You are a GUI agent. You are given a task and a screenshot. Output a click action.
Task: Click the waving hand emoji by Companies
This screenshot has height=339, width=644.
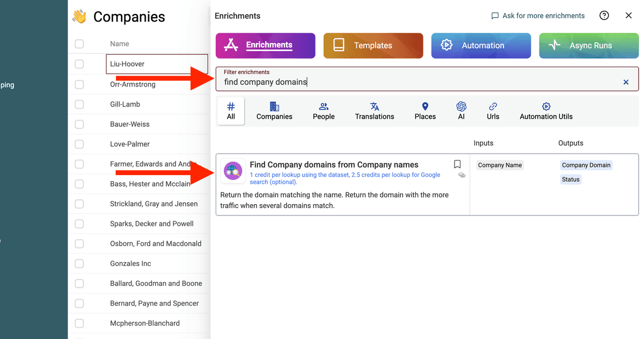pyautogui.click(x=79, y=17)
